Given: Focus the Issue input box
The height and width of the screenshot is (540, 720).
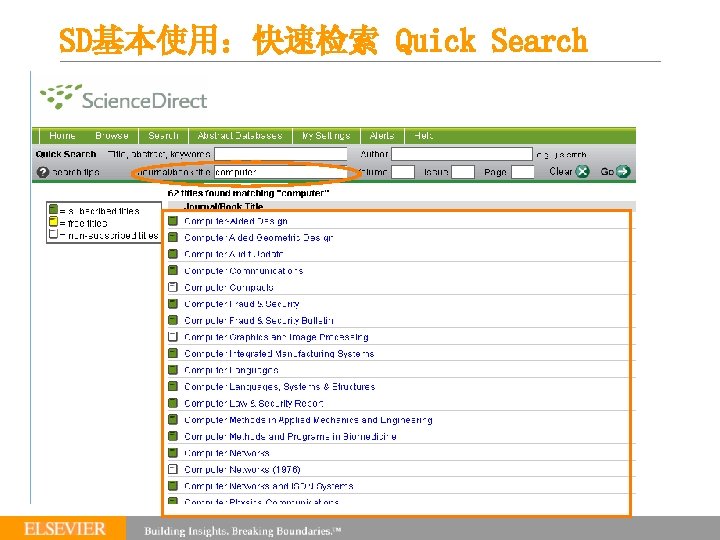Looking at the screenshot, I should (x=462, y=172).
